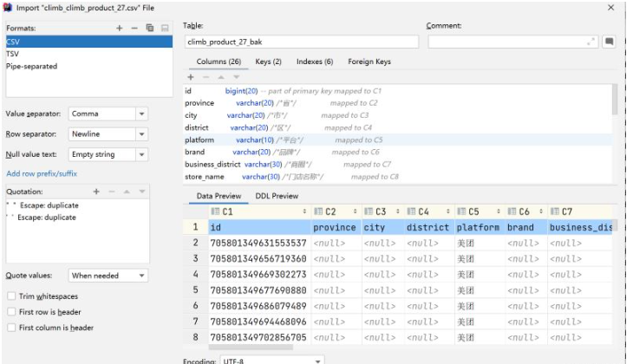633x364 pixels.
Task: Click the C1 column header sort arrows
Action: coord(304,211)
